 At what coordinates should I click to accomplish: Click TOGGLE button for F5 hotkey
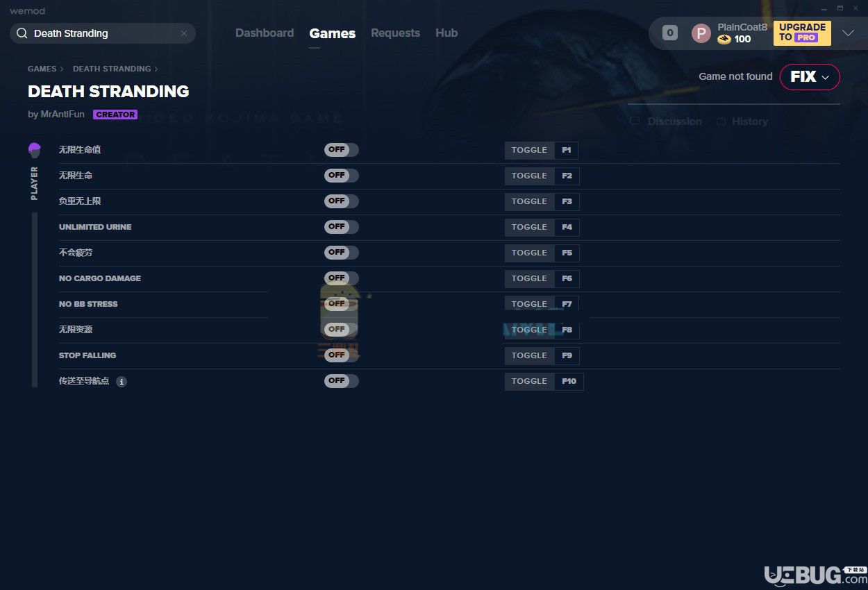point(529,253)
